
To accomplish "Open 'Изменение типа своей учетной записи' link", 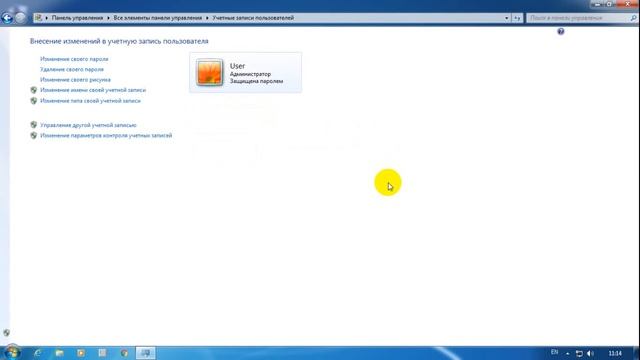I will 90,100.
